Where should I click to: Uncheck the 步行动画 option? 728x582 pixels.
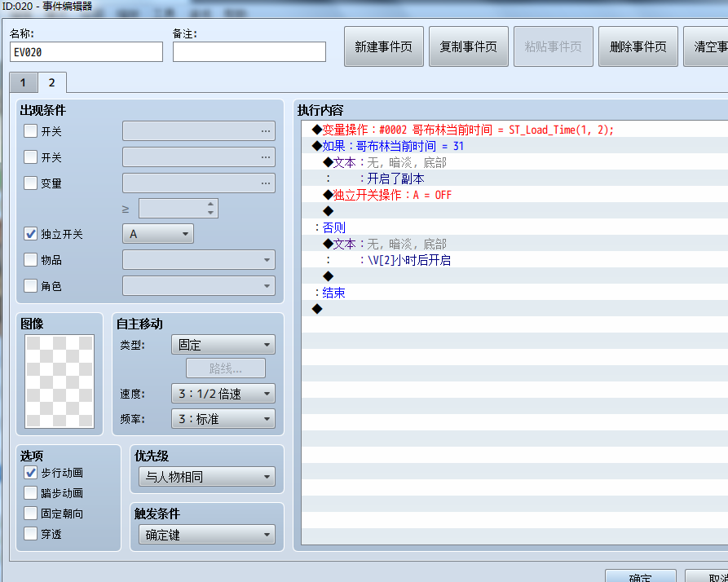click(x=31, y=473)
